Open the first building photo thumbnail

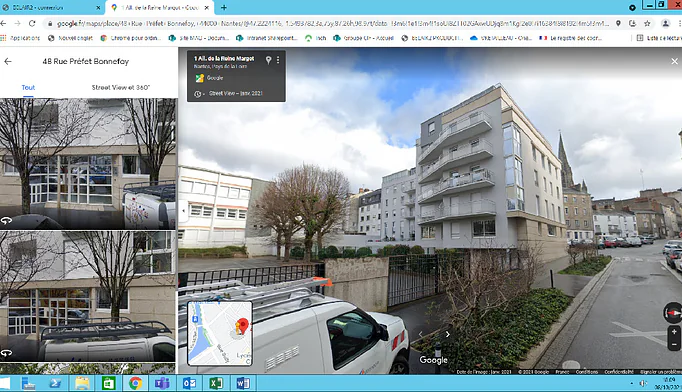coord(88,164)
